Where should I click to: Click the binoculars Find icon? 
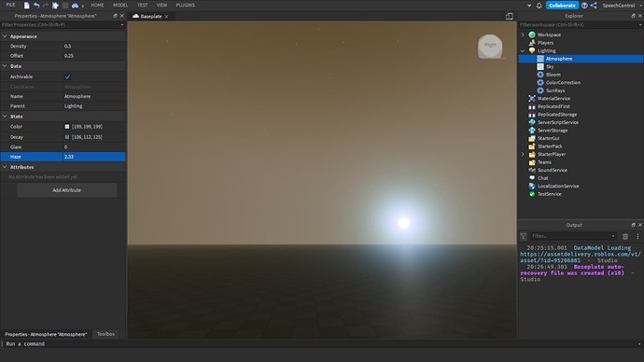click(x=75, y=6)
